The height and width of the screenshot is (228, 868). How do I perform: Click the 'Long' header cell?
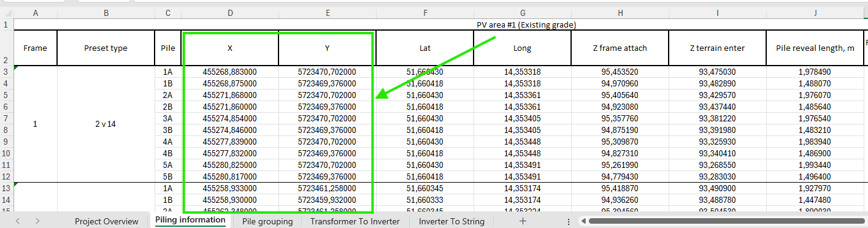point(522,48)
